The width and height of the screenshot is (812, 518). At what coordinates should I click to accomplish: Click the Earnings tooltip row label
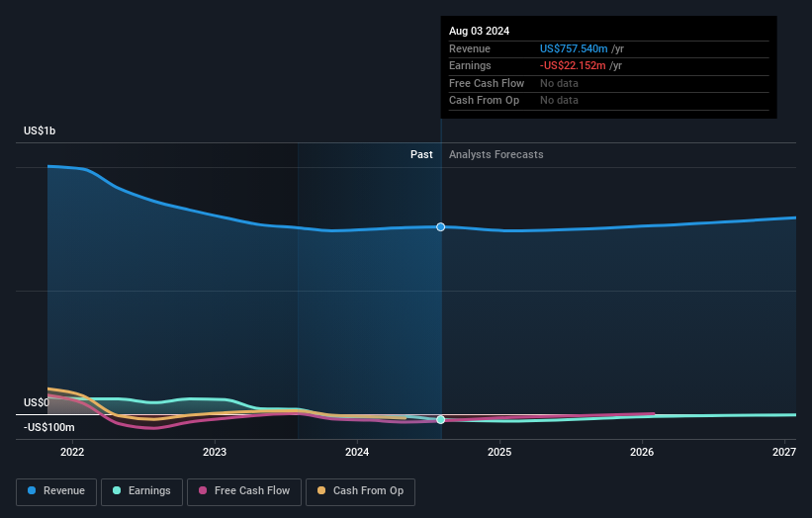tap(470, 65)
